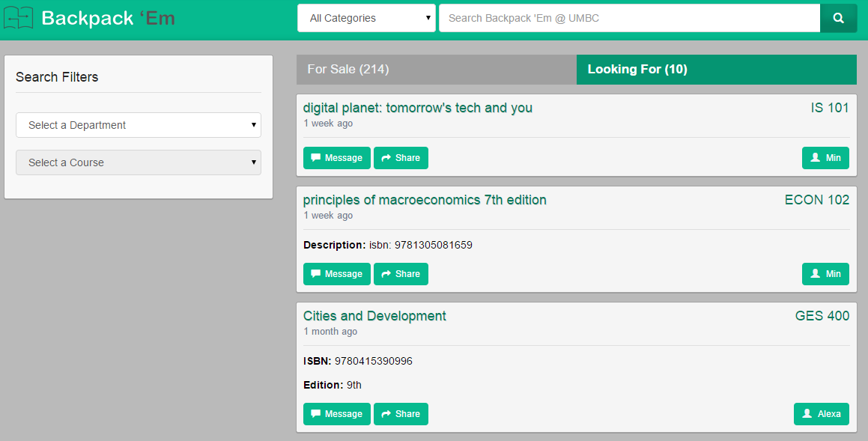Image resolution: width=868 pixels, height=441 pixels.
Task: Open the Cities and Development listing
Action: 374,316
